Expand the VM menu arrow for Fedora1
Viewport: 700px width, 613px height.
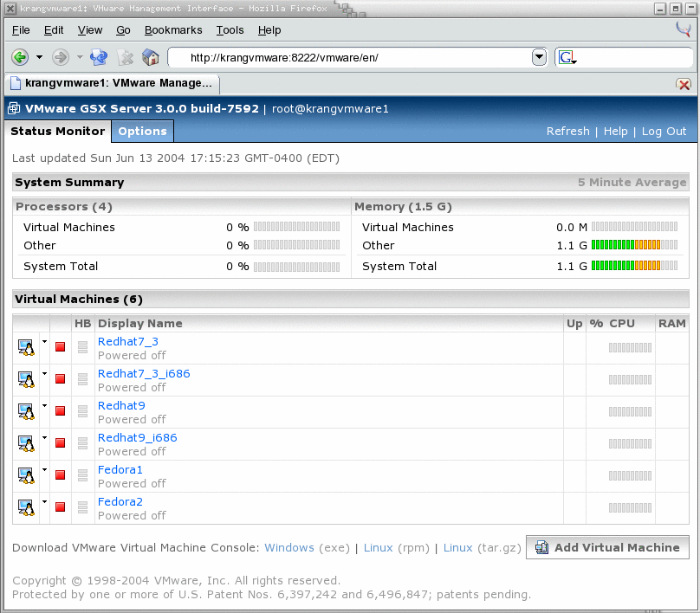point(45,470)
